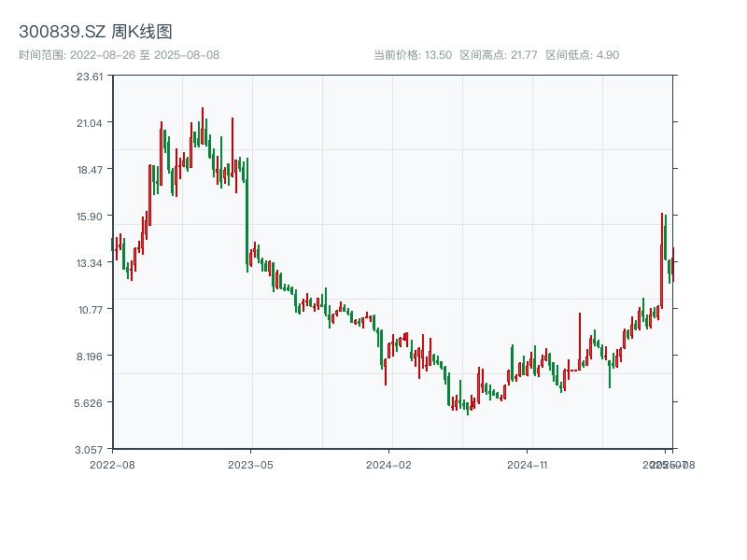
Task: Click the 300839.SZ 周K线图 chart title
Action: 95,33
